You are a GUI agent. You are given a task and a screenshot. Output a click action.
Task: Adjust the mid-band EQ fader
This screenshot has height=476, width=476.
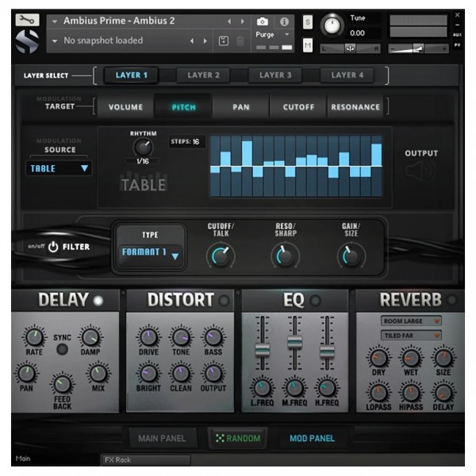295,344
